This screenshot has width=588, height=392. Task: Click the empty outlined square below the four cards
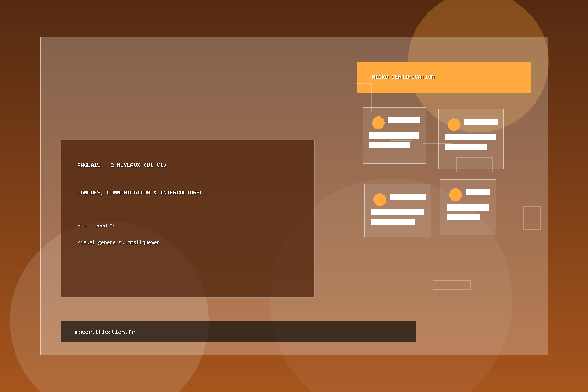(x=415, y=271)
